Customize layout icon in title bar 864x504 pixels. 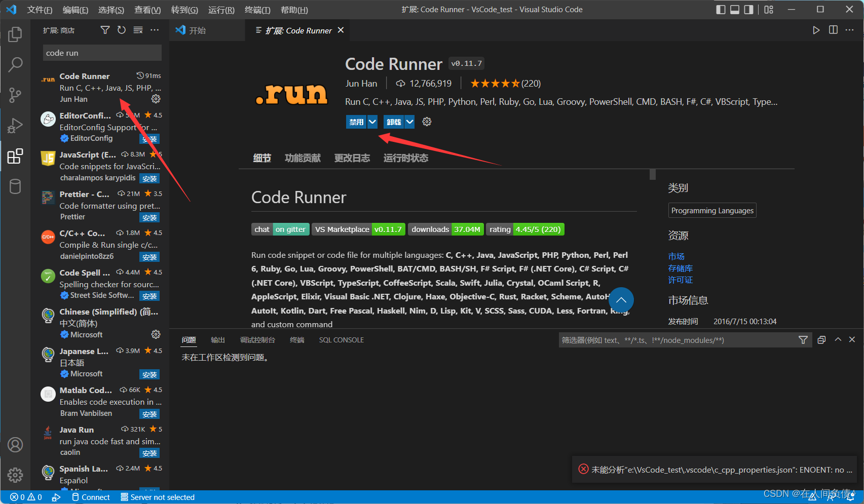769,10
